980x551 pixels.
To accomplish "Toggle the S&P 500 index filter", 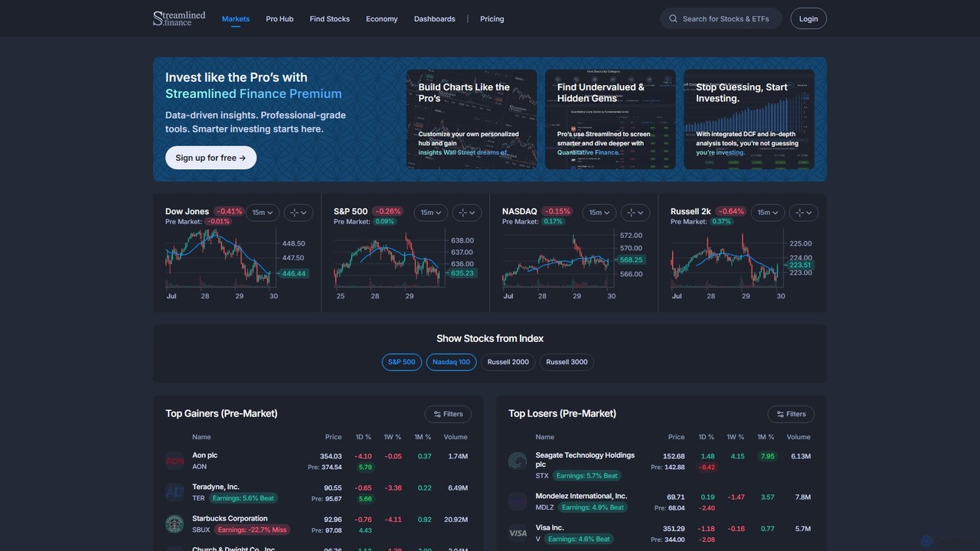I will [x=402, y=362].
